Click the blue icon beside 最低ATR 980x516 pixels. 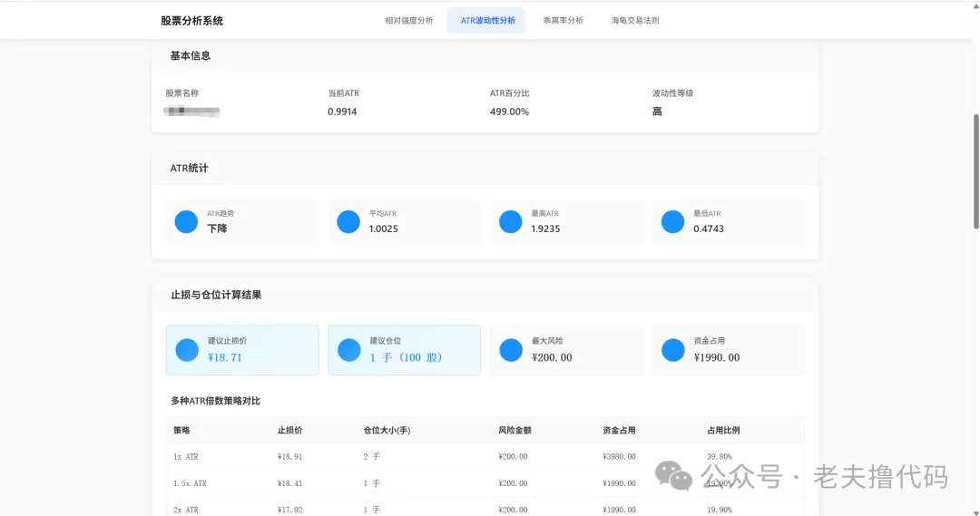(672, 222)
